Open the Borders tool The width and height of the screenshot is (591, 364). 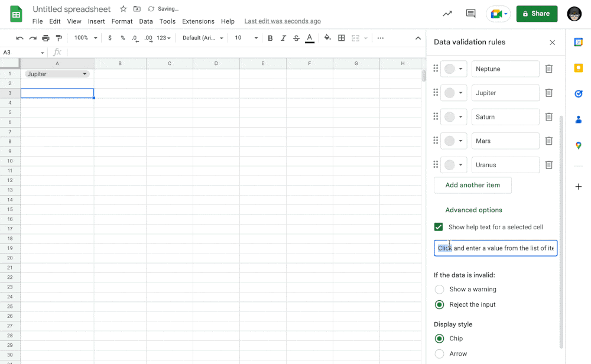pos(342,38)
